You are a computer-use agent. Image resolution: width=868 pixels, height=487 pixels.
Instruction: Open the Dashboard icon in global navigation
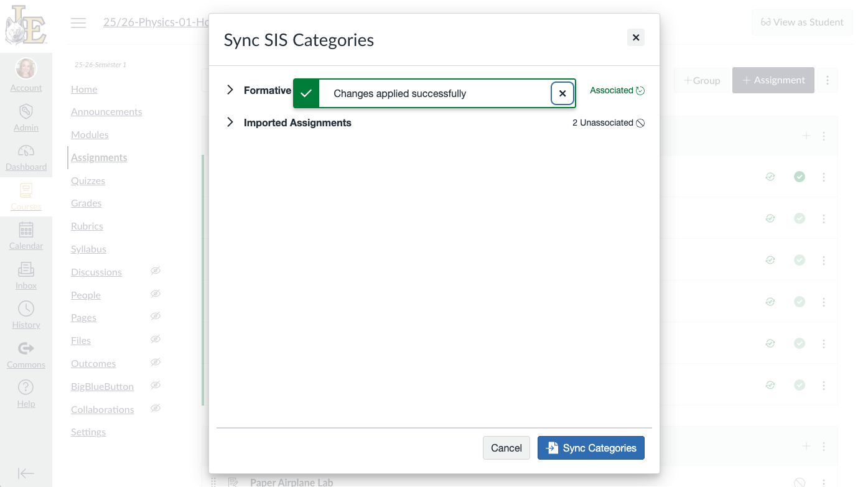[26, 151]
